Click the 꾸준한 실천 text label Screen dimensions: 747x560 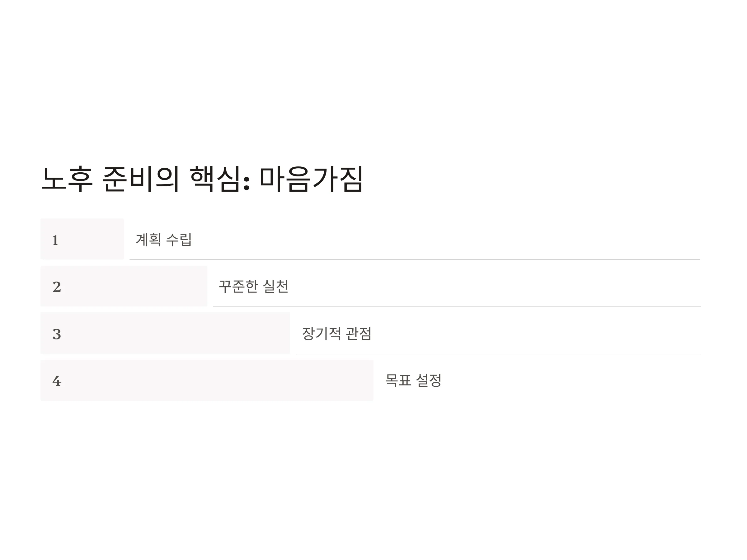click(254, 287)
